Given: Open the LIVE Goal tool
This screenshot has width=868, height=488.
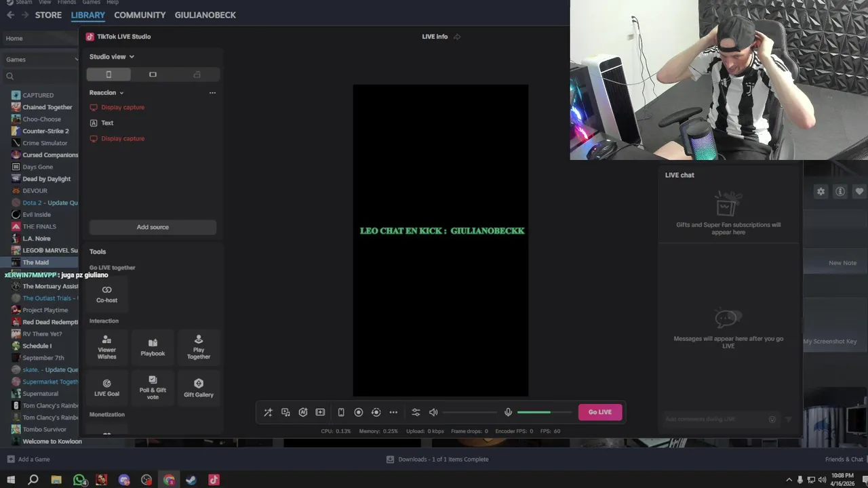Looking at the screenshot, I should click(x=107, y=388).
